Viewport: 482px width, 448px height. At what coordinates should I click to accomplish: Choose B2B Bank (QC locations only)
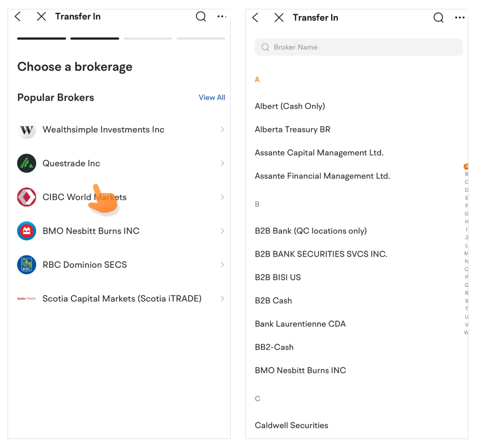pos(311,231)
